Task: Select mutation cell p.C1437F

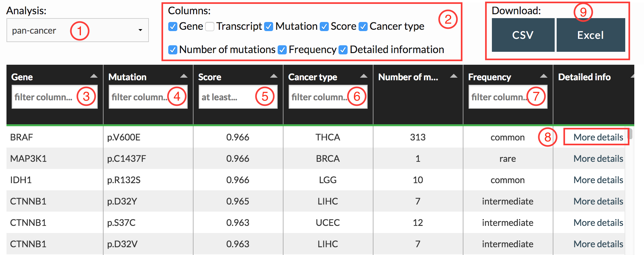Action: [148, 159]
